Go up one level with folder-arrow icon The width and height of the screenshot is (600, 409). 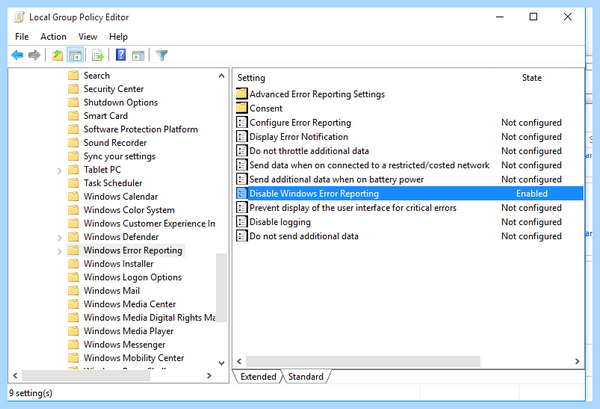pyautogui.click(x=57, y=55)
